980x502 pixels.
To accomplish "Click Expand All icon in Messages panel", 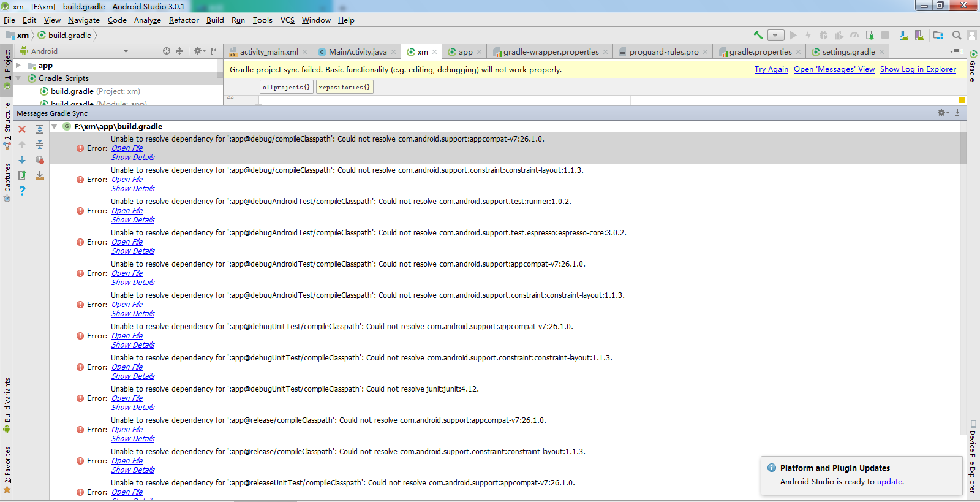I will pyautogui.click(x=40, y=129).
